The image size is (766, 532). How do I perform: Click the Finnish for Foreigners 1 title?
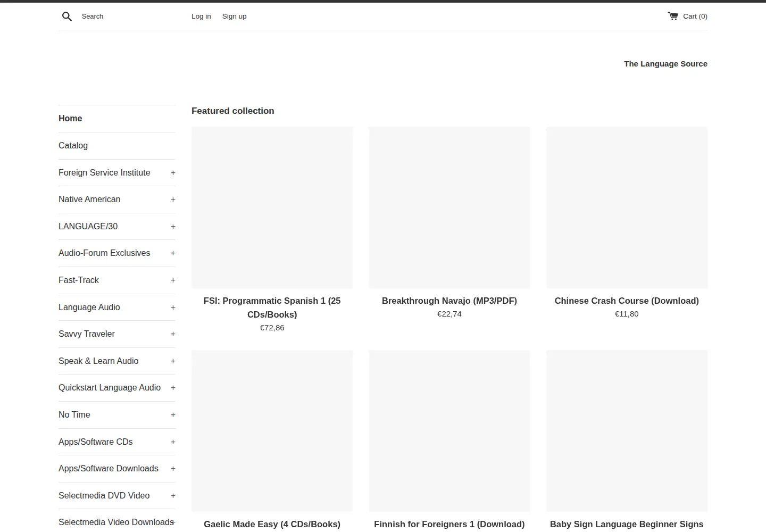pyautogui.click(x=449, y=525)
